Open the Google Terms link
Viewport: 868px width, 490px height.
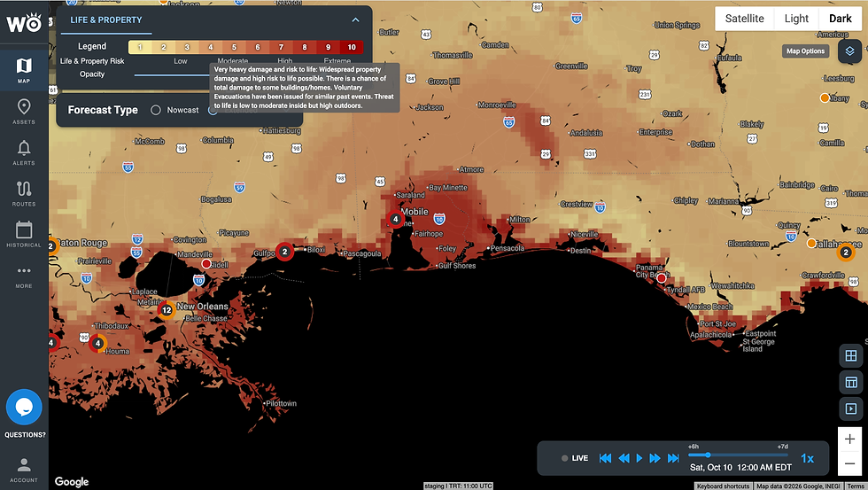click(856, 486)
